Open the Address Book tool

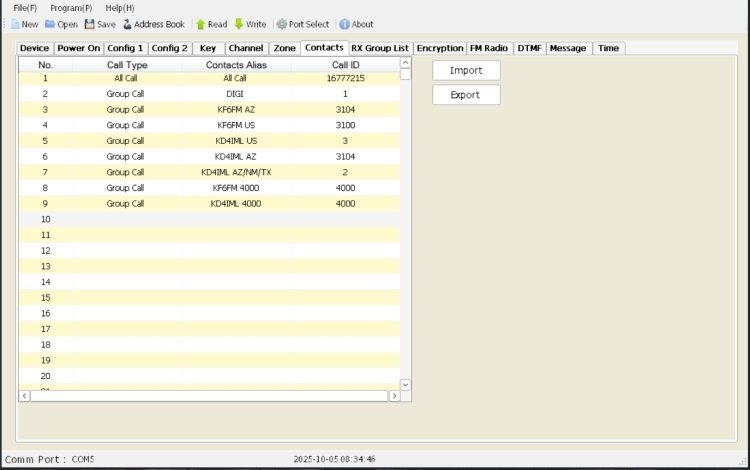127,24
